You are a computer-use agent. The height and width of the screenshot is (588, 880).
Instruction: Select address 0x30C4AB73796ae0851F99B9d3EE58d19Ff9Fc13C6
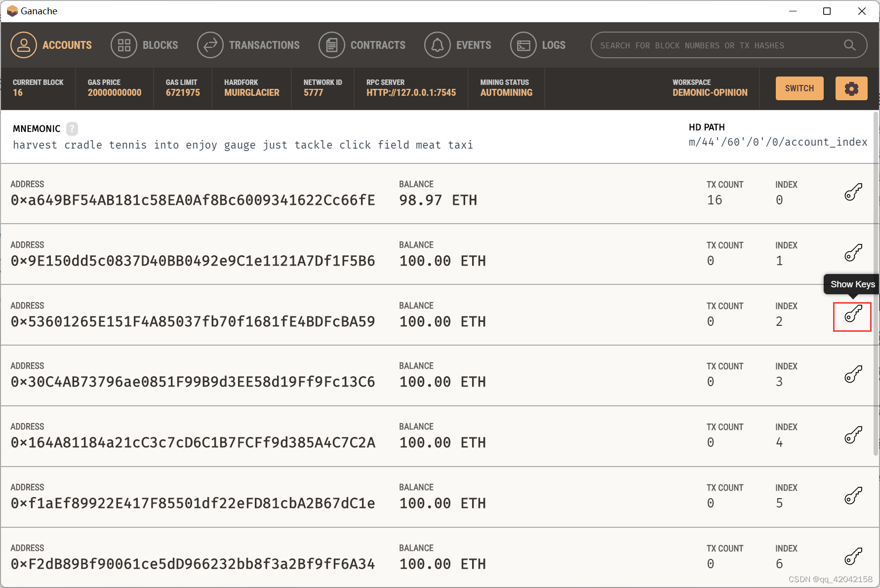[193, 382]
